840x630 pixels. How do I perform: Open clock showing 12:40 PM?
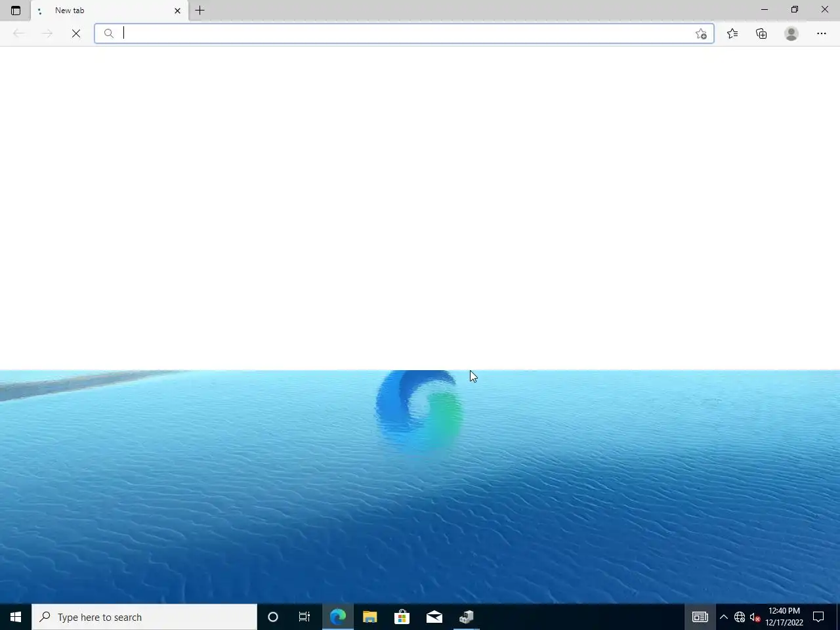coord(784,617)
